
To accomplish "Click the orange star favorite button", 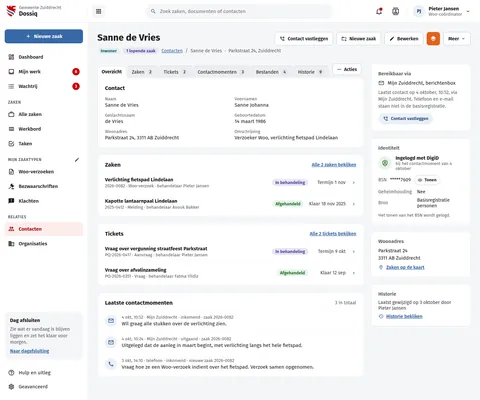I will pos(433,39).
